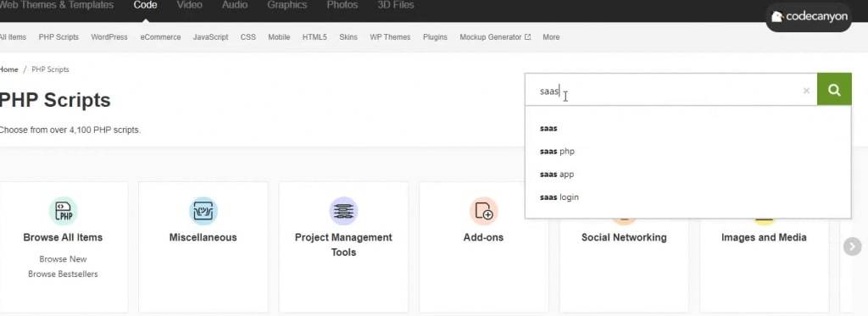Go to All Items category
The height and width of the screenshot is (316, 868).
click(x=13, y=37)
